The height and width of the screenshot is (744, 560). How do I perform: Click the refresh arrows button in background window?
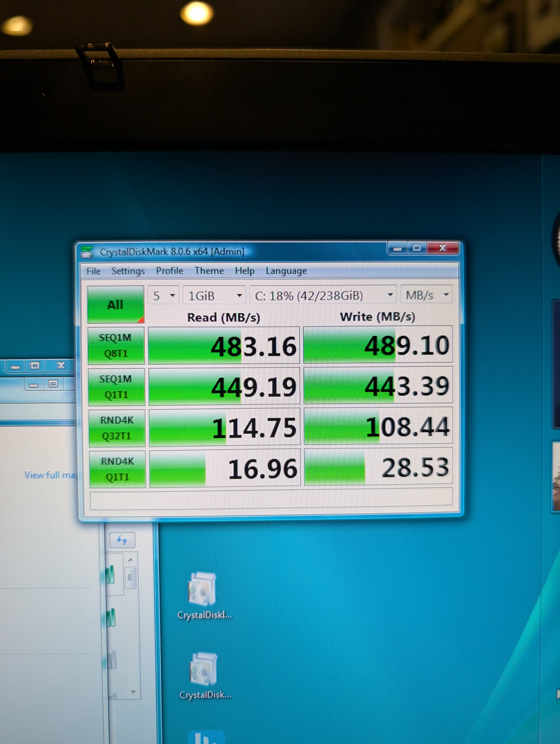click(x=122, y=540)
